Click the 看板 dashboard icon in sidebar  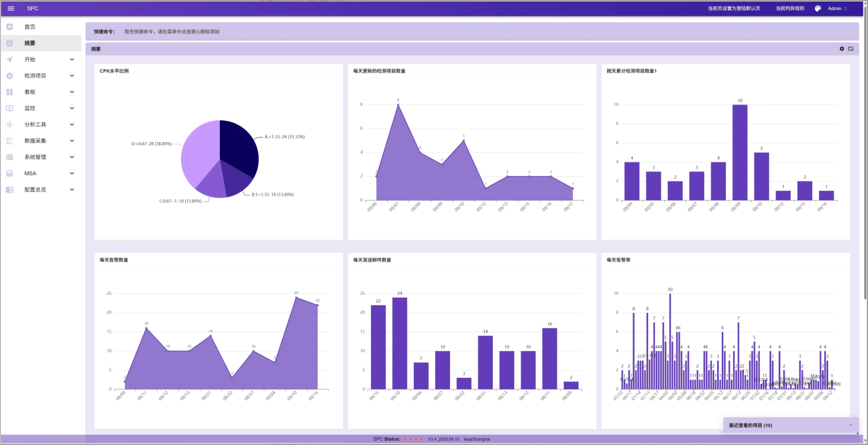coord(10,92)
